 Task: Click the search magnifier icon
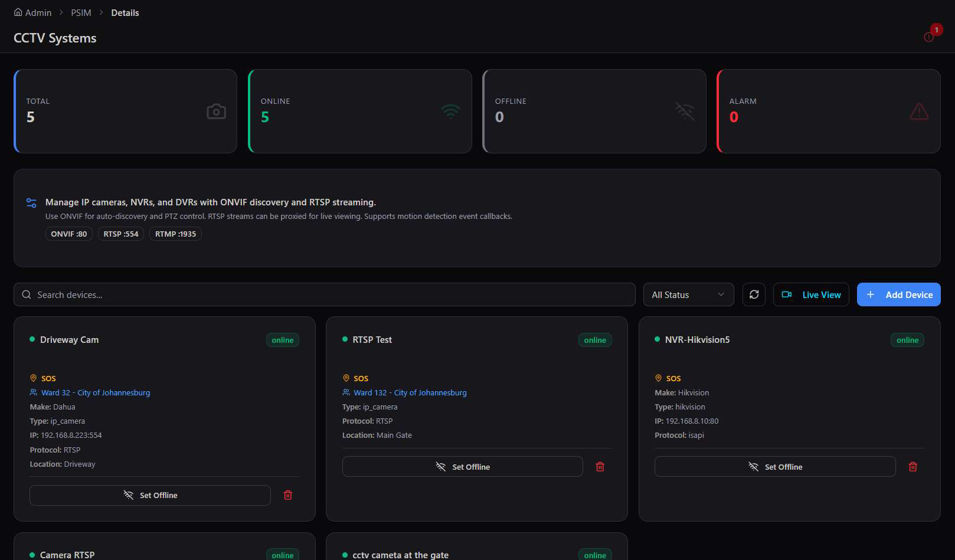click(27, 294)
